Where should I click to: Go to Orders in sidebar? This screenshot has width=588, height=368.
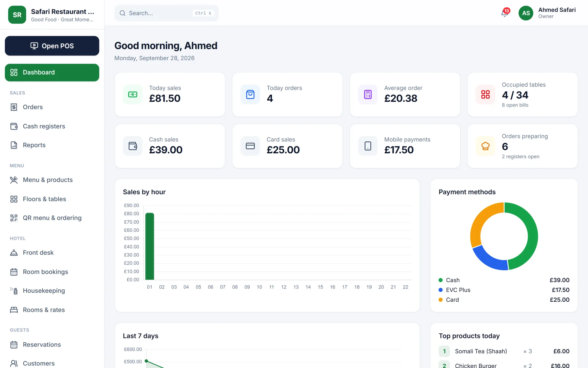pos(52,107)
